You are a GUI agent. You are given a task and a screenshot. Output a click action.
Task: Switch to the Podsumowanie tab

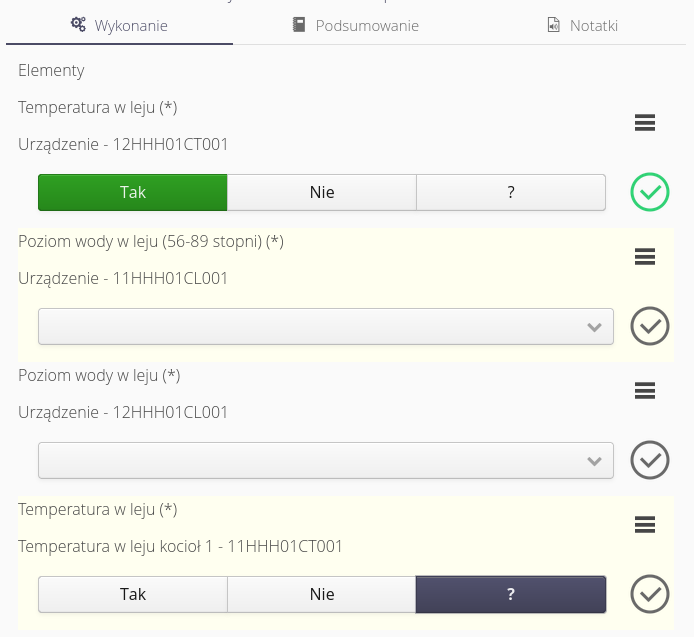[355, 26]
